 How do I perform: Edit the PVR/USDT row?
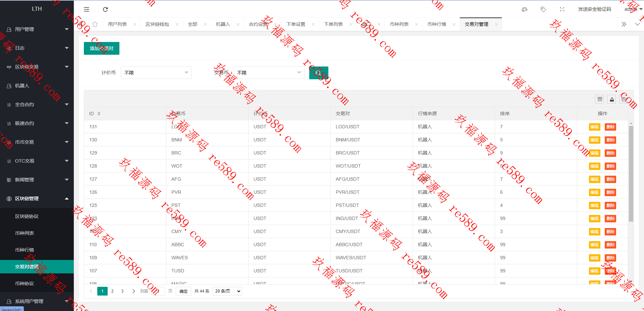click(x=594, y=192)
